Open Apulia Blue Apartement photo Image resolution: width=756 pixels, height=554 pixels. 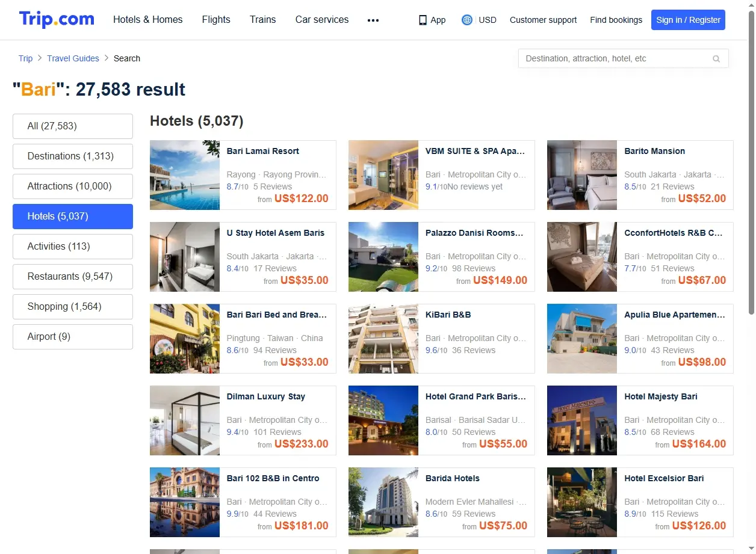(582, 339)
